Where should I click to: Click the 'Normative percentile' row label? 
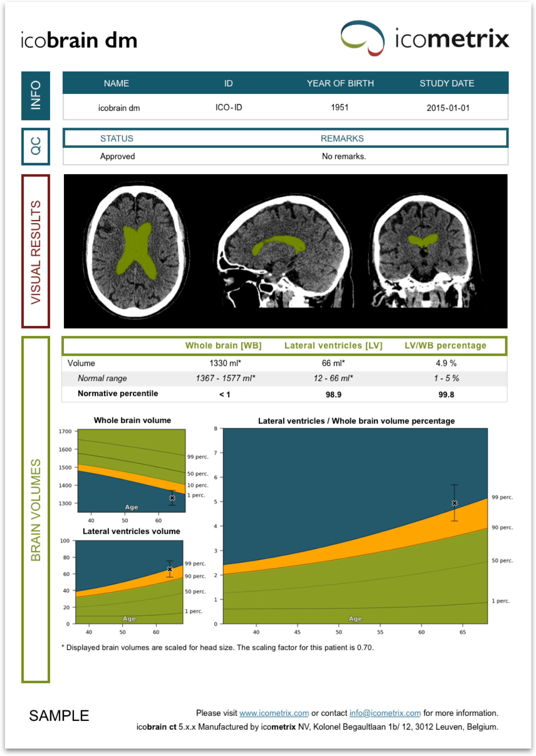(118, 393)
